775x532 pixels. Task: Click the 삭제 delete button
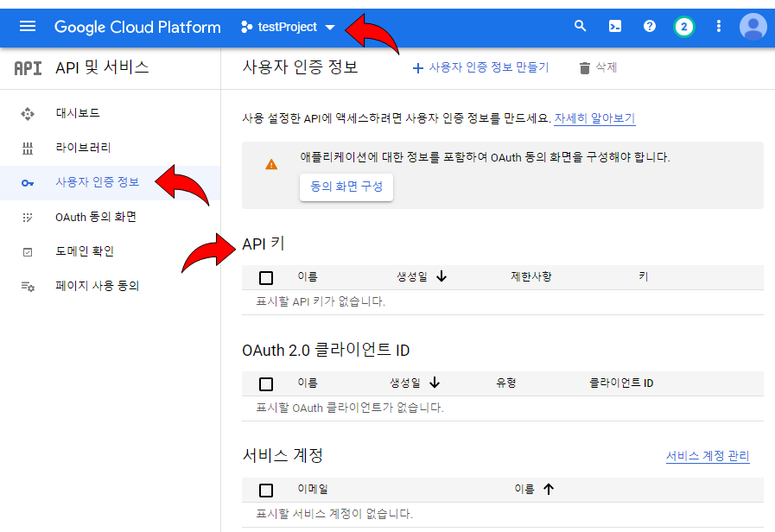[598, 67]
